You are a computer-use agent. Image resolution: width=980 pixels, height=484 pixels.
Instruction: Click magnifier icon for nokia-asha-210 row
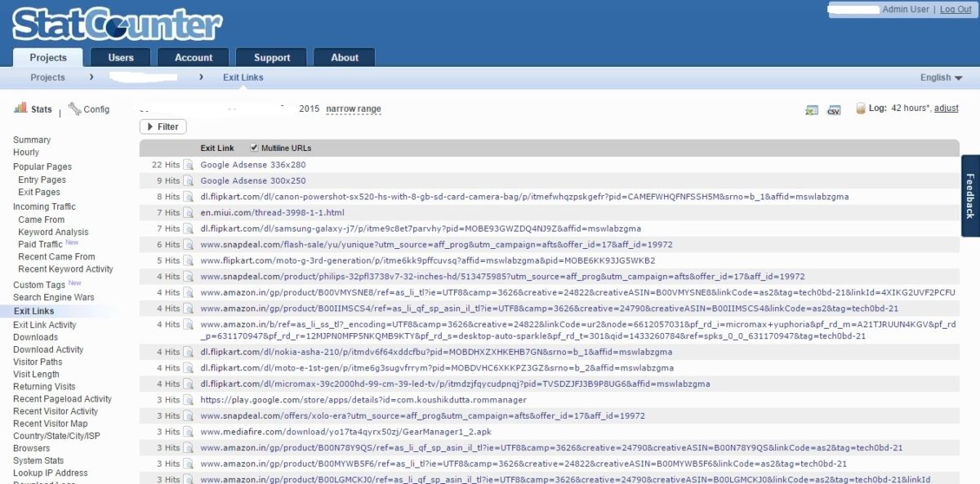(188, 352)
